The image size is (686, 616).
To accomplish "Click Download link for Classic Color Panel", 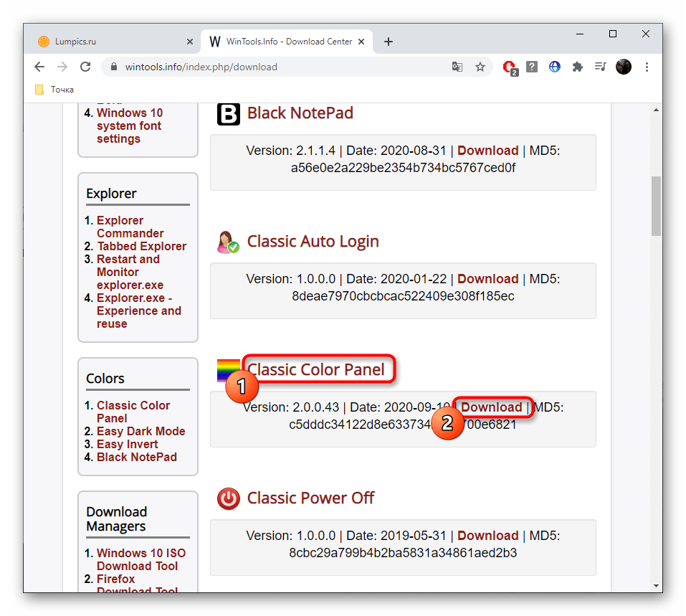I will 491,407.
